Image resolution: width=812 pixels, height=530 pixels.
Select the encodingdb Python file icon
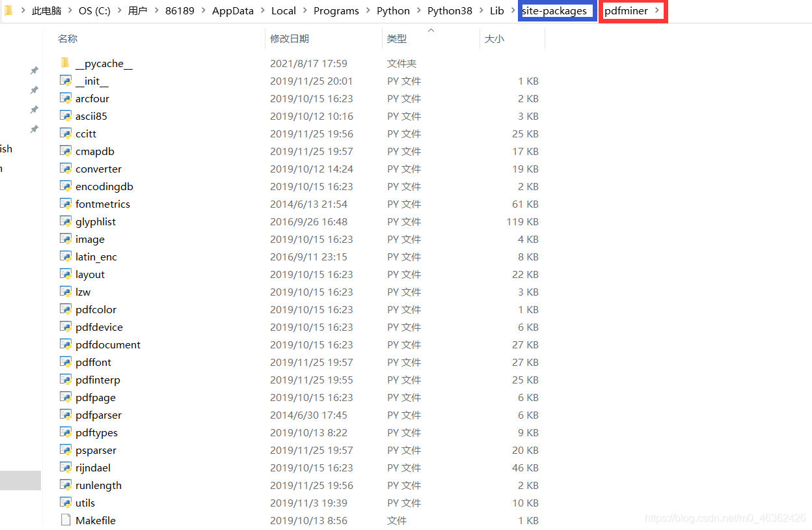[x=66, y=186]
